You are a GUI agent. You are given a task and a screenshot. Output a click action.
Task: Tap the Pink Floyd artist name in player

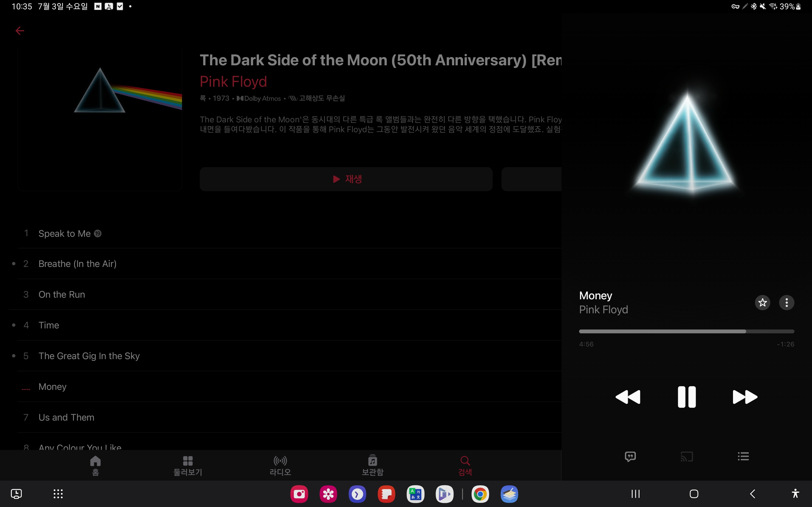[x=604, y=309]
